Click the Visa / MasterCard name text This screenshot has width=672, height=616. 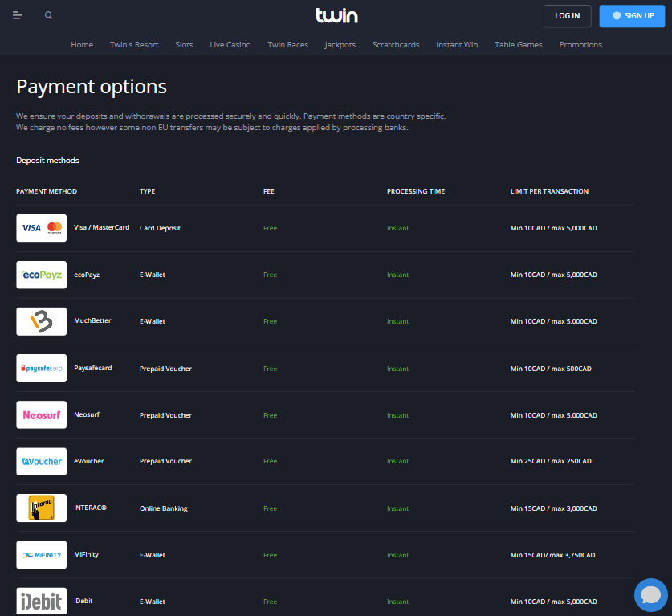click(x=102, y=227)
